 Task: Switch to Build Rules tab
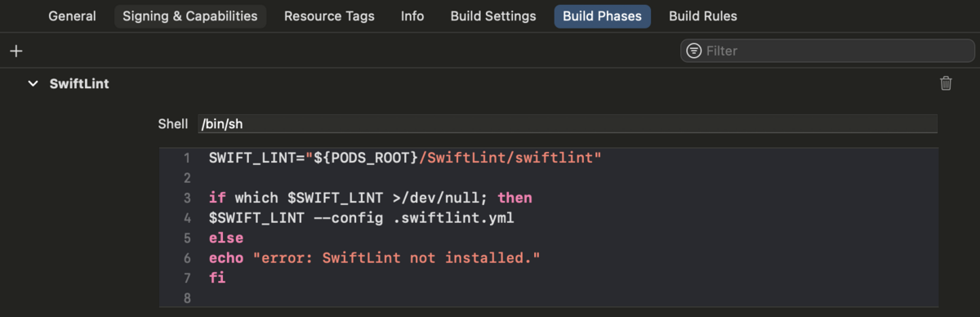click(703, 16)
